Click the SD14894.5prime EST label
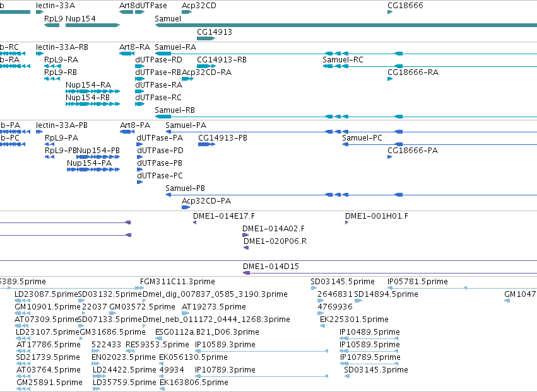Image resolution: width=537 pixels, height=392 pixels. pyautogui.click(x=386, y=294)
